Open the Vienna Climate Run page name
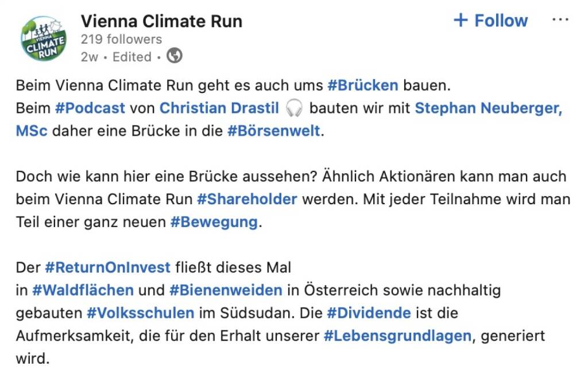Image resolution: width=588 pixels, height=382 pixels. coord(161,21)
